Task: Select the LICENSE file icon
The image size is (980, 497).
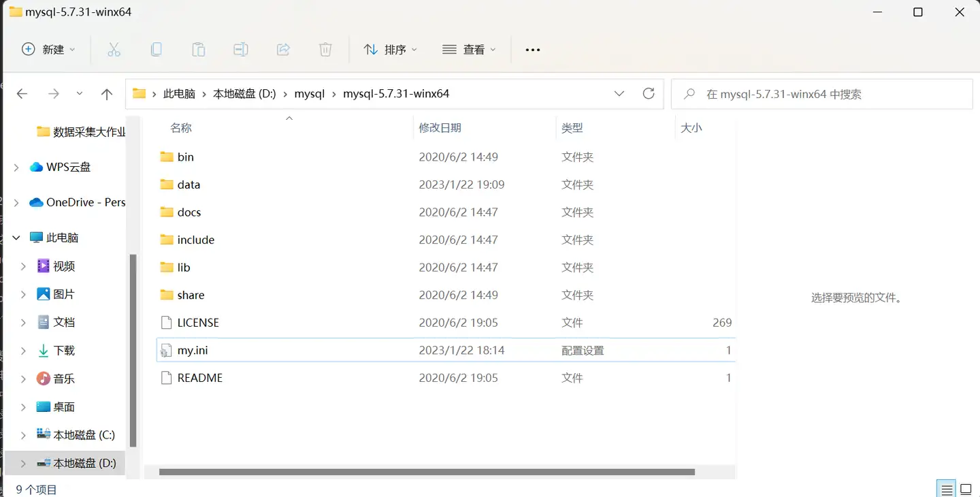Action: (x=167, y=323)
